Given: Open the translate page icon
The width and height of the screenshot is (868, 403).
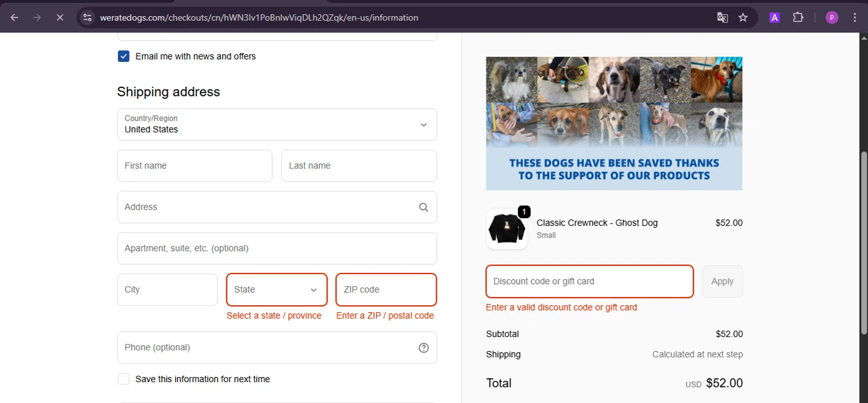Looking at the screenshot, I should (x=722, y=17).
